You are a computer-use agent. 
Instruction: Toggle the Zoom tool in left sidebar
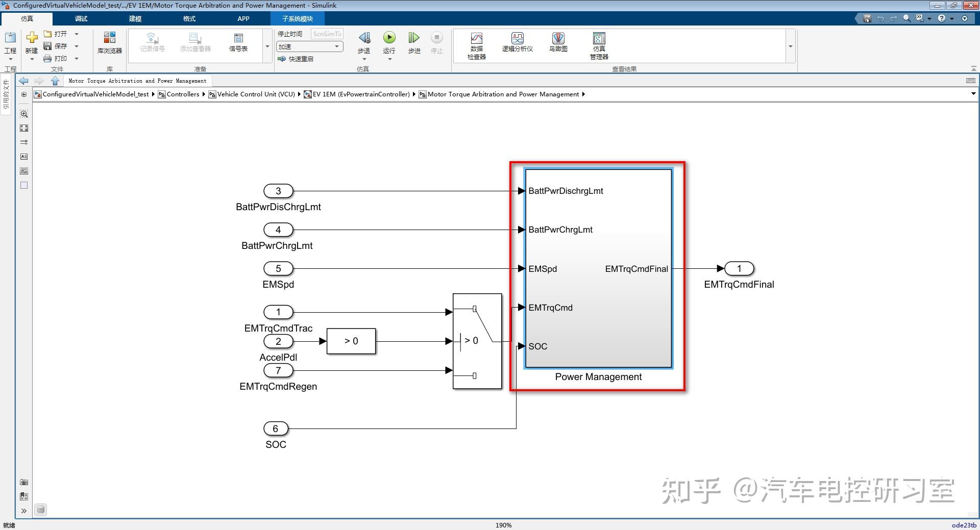point(23,114)
